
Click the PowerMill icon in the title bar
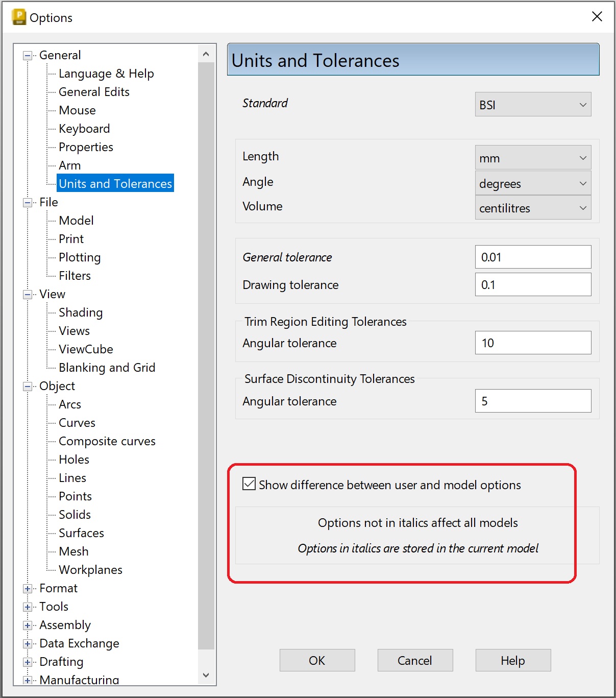[x=18, y=17]
